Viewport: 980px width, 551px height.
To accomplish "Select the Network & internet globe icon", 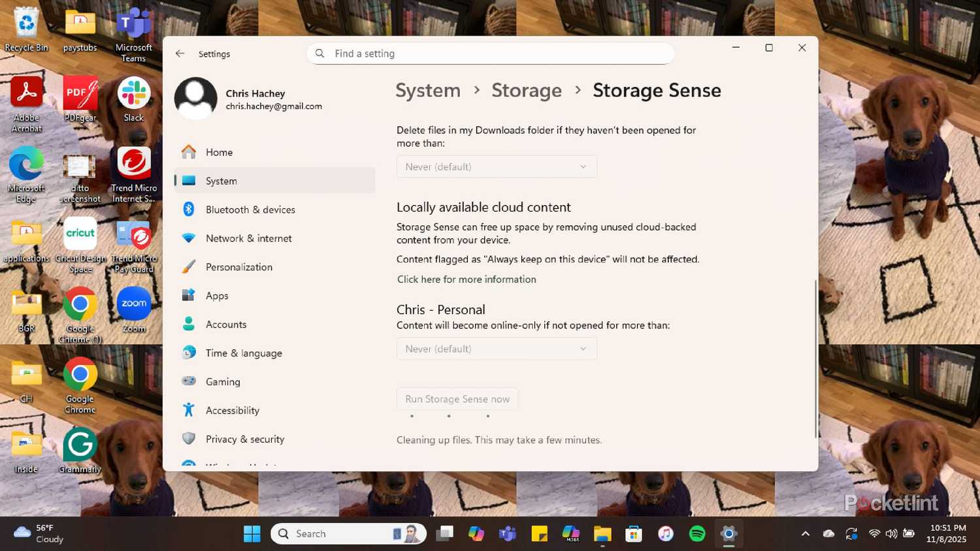I will coord(189,238).
